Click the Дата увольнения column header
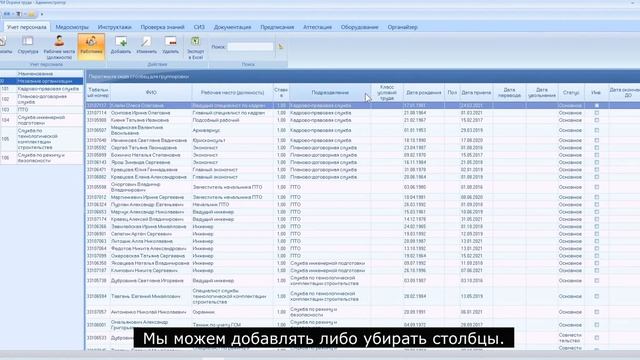Image resolution: width=640 pixels, height=360 pixels. click(542, 93)
